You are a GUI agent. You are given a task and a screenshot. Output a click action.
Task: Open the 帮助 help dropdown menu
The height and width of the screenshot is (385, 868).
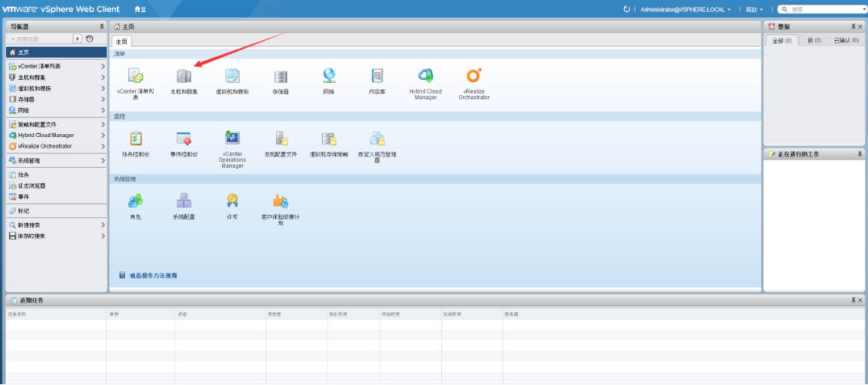pos(754,9)
